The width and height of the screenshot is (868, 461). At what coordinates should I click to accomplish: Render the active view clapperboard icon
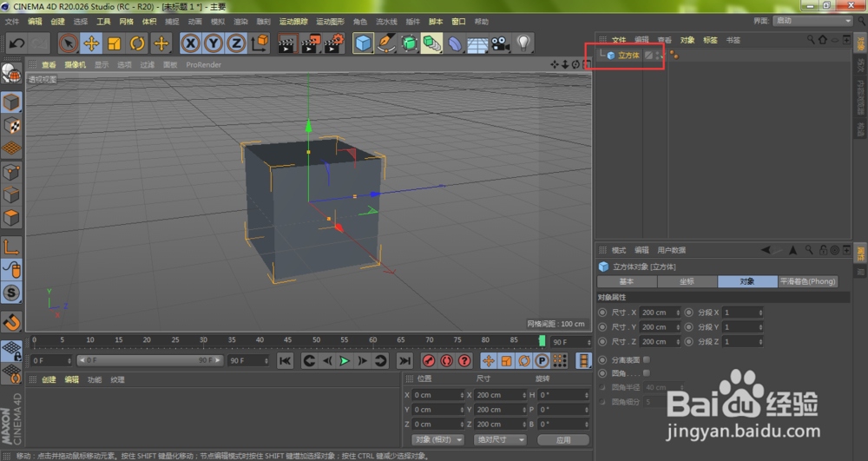coord(286,43)
